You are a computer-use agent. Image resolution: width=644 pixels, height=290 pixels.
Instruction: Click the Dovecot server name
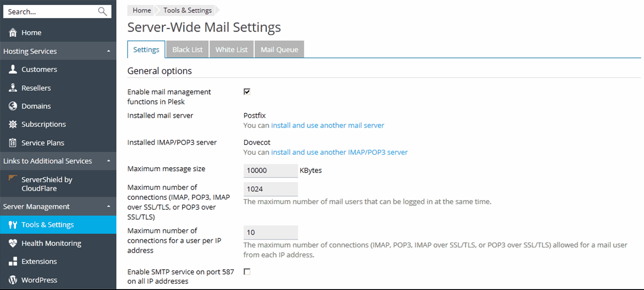[257, 142]
